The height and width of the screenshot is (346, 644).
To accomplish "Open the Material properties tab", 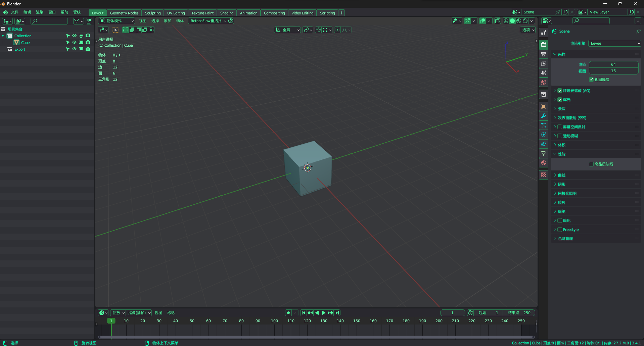I will (544, 163).
